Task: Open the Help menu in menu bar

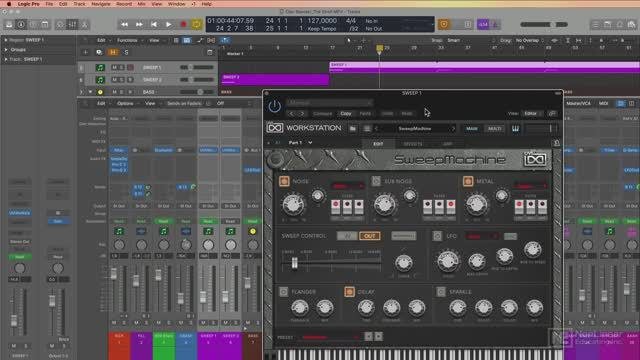Action: 207,4
